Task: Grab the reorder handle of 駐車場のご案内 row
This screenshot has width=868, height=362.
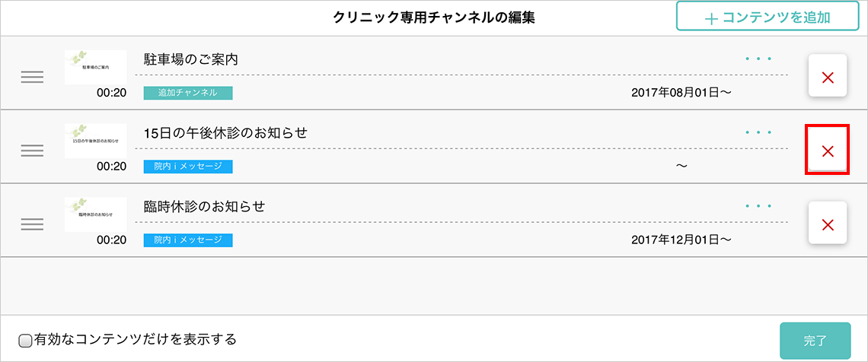Action: coord(32,78)
